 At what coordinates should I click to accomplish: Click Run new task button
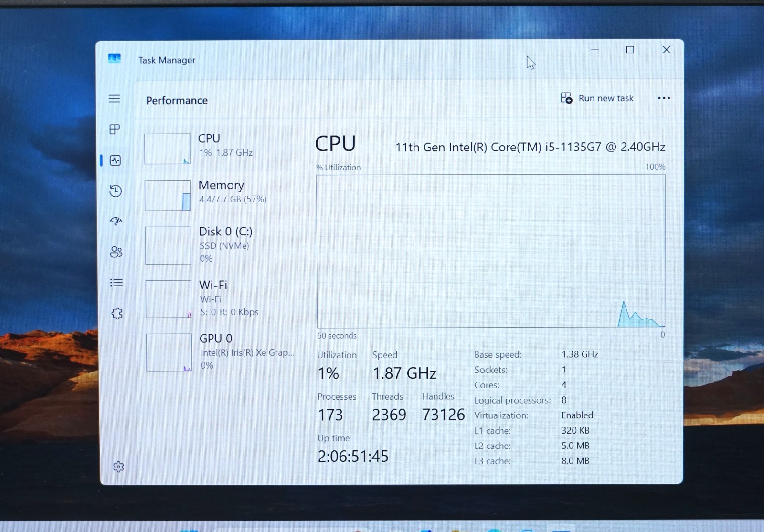pos(597,98)
